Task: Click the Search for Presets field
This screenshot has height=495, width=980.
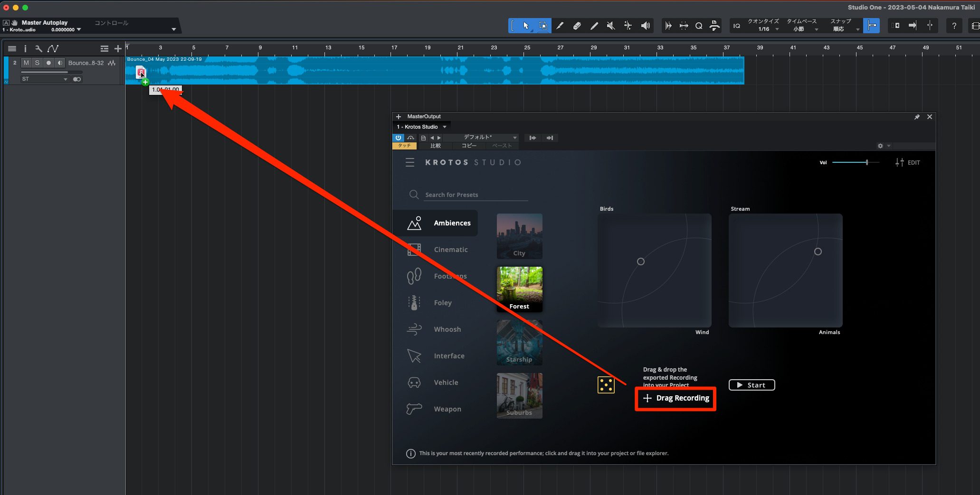Action: (x=476, y=195)
